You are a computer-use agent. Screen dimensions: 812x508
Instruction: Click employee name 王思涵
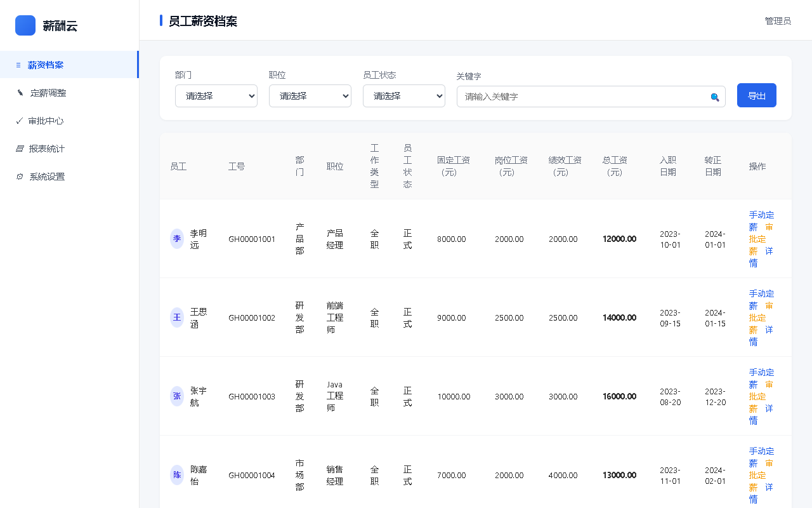199,317
